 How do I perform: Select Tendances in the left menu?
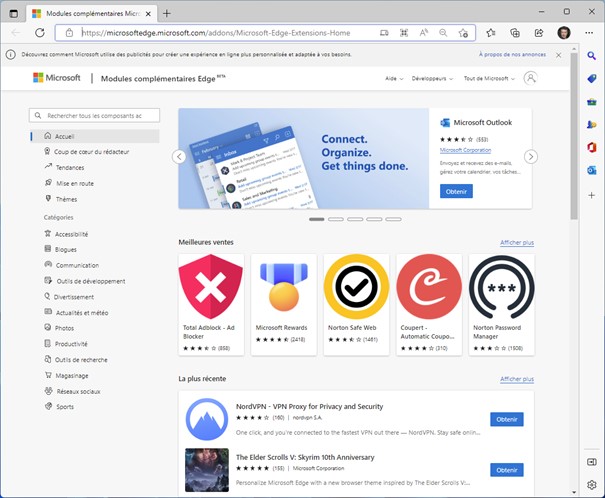tap(70, 167)
